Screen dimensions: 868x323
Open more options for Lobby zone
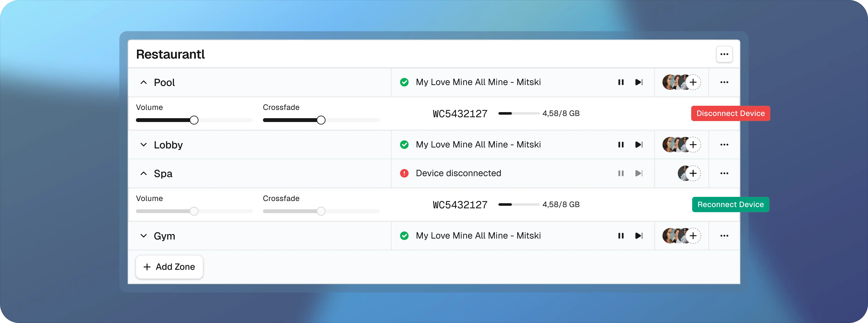(x=724, y=145)
